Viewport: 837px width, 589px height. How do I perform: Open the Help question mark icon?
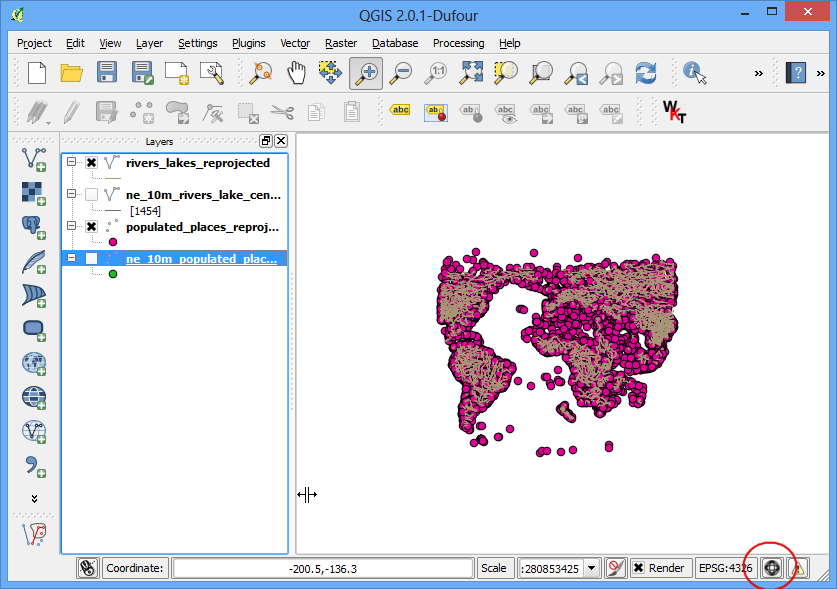click(x=796, y=73)
